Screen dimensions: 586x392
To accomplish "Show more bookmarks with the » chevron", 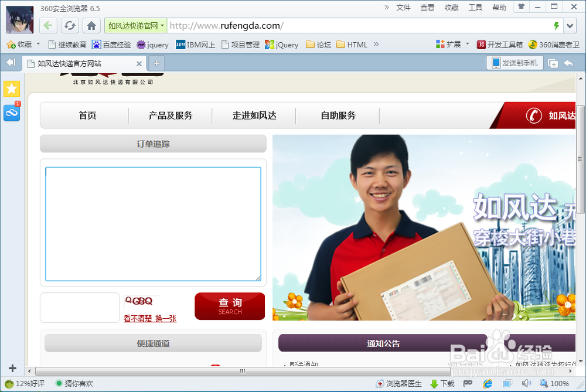I will coord(376,44).
